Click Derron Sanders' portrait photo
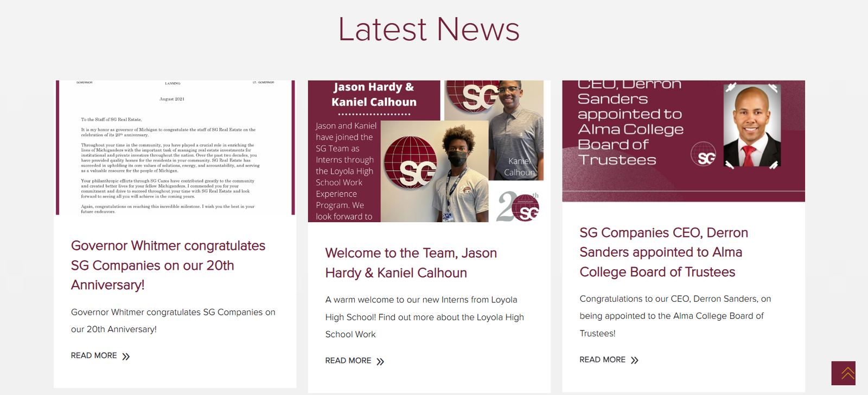The image size is (868, 395). pos(752,126)
